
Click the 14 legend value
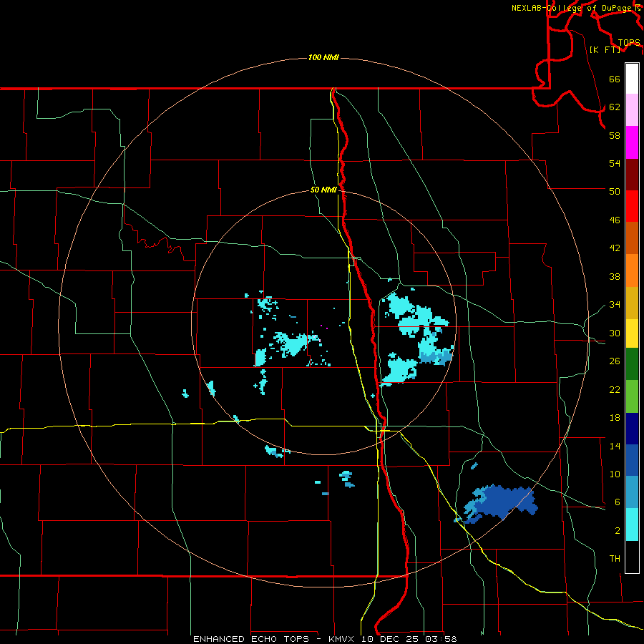615,446
